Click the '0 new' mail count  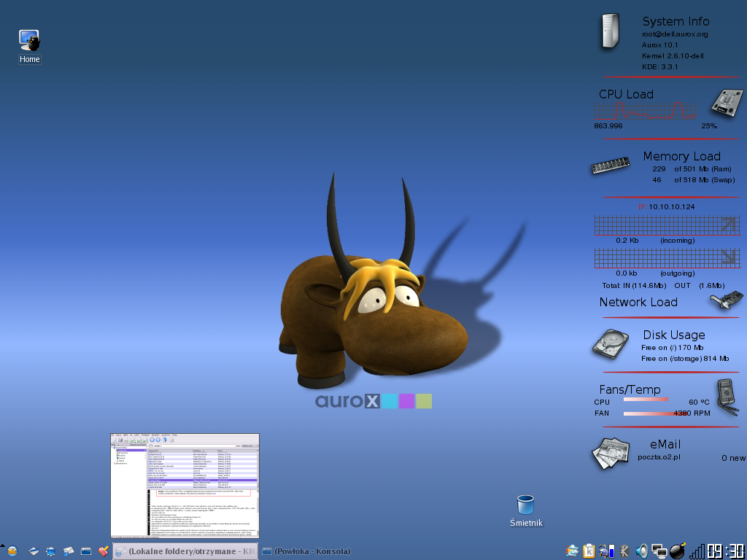coord(733,458)
